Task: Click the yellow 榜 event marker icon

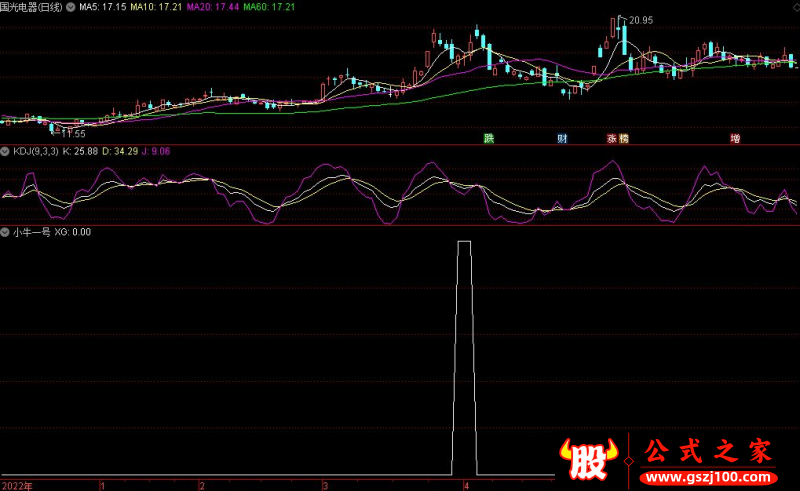Action: 623,138
